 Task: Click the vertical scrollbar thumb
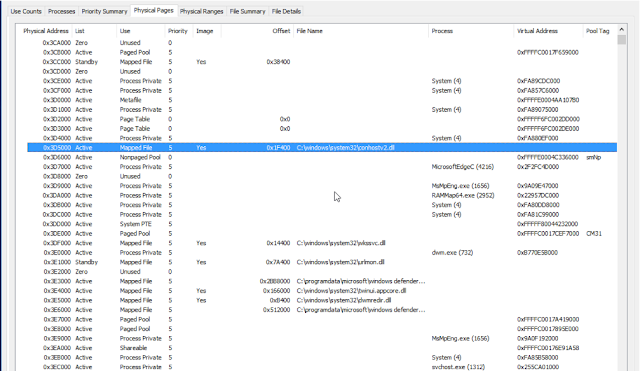(x=622, y=40)
